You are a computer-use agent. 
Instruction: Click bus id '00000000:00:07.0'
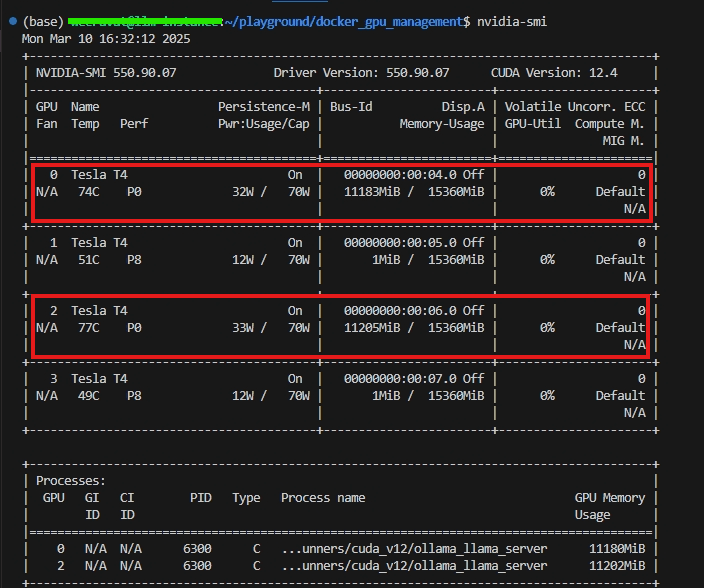coord(400,379)
